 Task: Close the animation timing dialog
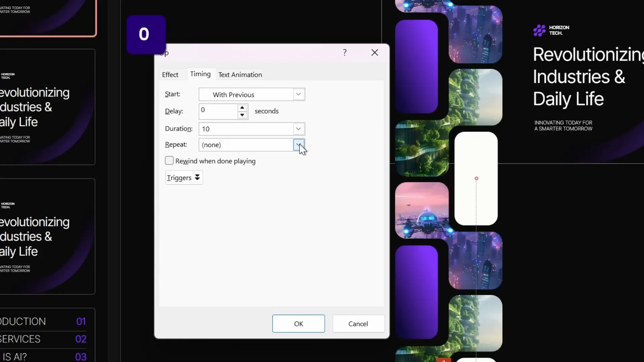point(375,52)
